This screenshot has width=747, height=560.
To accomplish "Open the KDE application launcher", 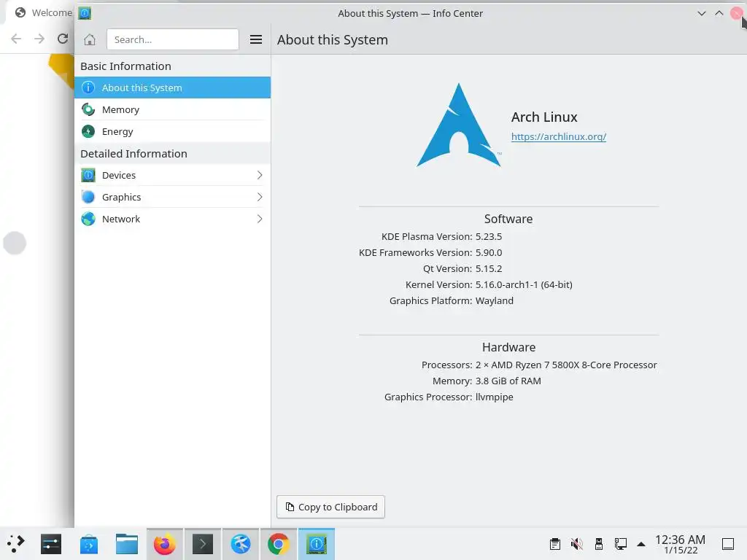I will [16, 544].
